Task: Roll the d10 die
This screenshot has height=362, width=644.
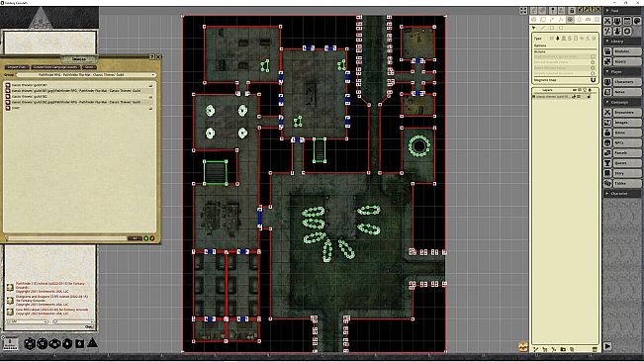Action: (55, 343)
